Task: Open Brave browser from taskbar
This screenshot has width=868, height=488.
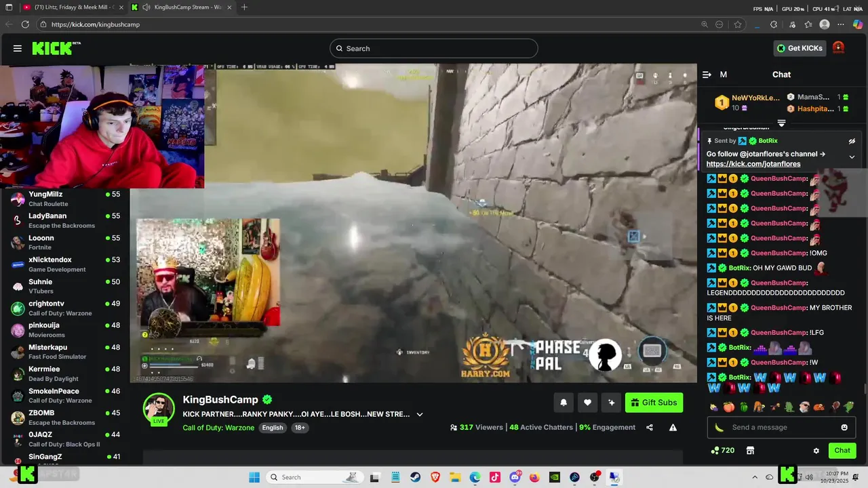Action: click(x=435, y=477)
